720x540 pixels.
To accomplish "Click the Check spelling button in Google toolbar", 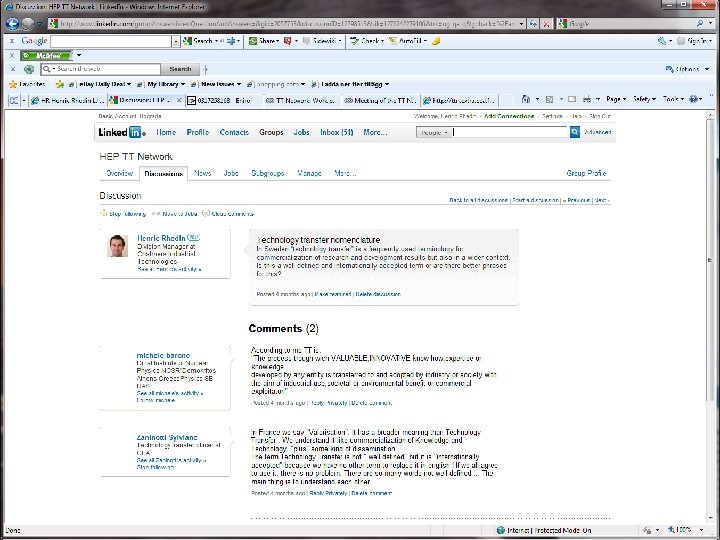I will coord(366,41).
